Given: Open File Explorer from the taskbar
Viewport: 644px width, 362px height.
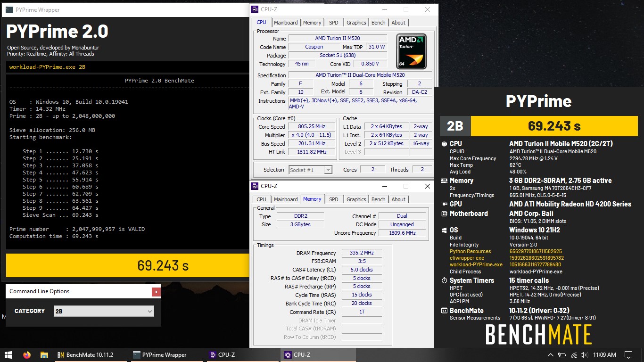Looking at the screenshot, I should [44, 354].
